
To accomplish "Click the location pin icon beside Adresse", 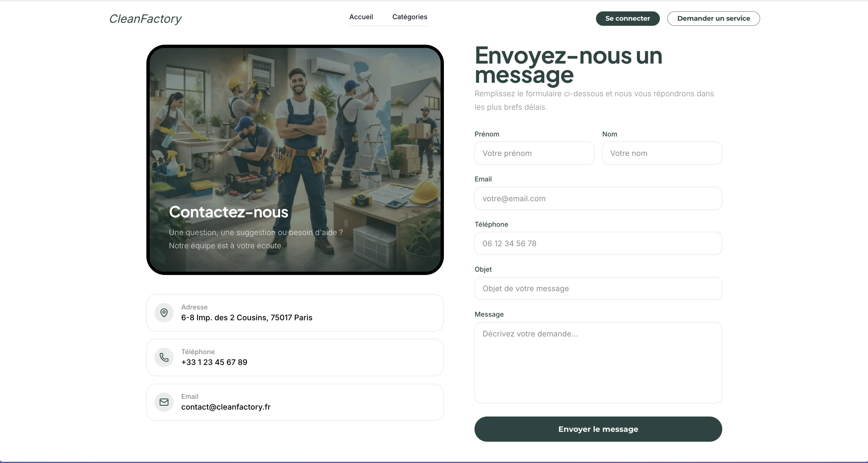I will point(164,313).
